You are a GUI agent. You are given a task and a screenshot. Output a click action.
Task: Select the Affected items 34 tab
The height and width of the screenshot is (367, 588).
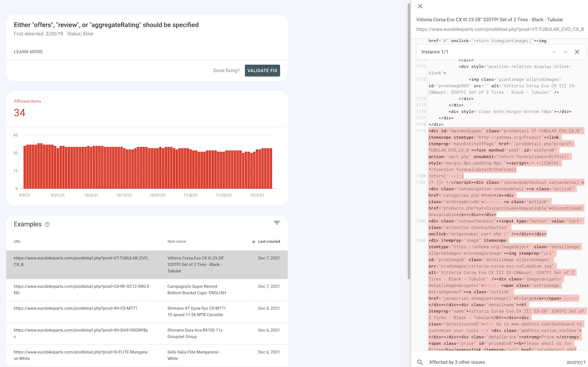147,109
